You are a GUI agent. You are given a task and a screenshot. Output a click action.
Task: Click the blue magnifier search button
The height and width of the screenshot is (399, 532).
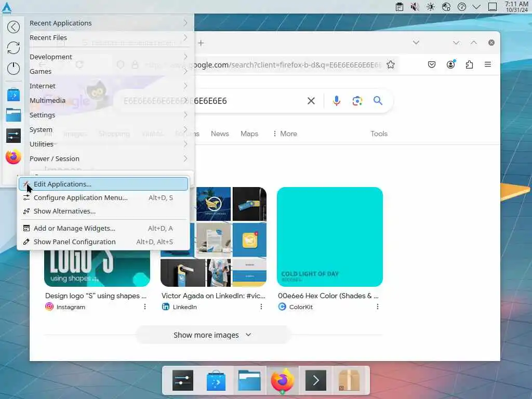(378, 100)
